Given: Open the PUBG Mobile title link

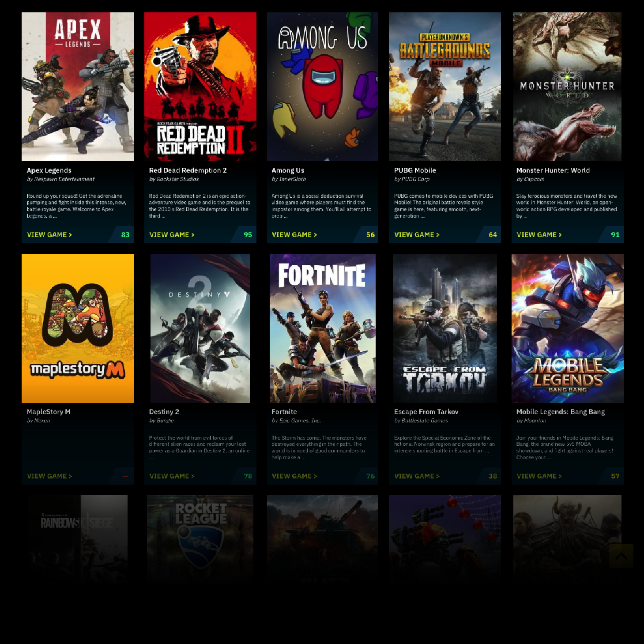Looking at the screenshot, I should coord(415,170).
